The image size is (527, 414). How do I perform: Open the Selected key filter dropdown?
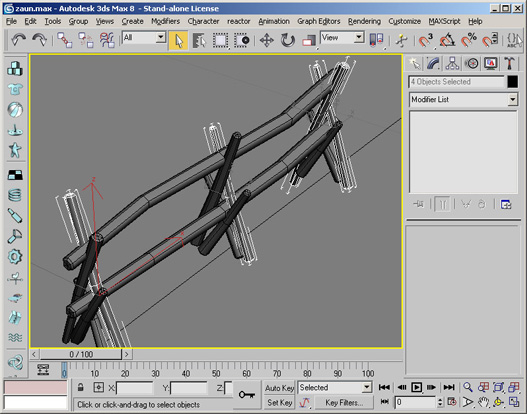click(335, 387)
